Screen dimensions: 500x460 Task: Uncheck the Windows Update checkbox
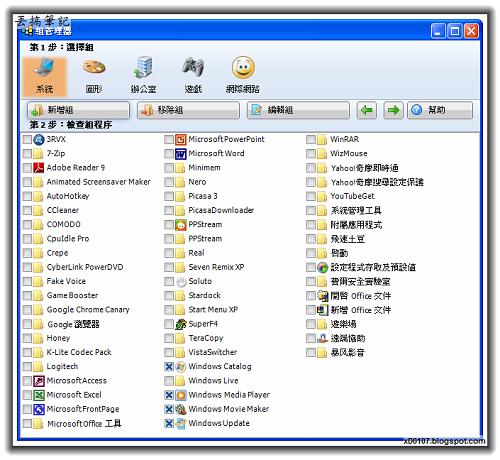(x=169, y=423)
